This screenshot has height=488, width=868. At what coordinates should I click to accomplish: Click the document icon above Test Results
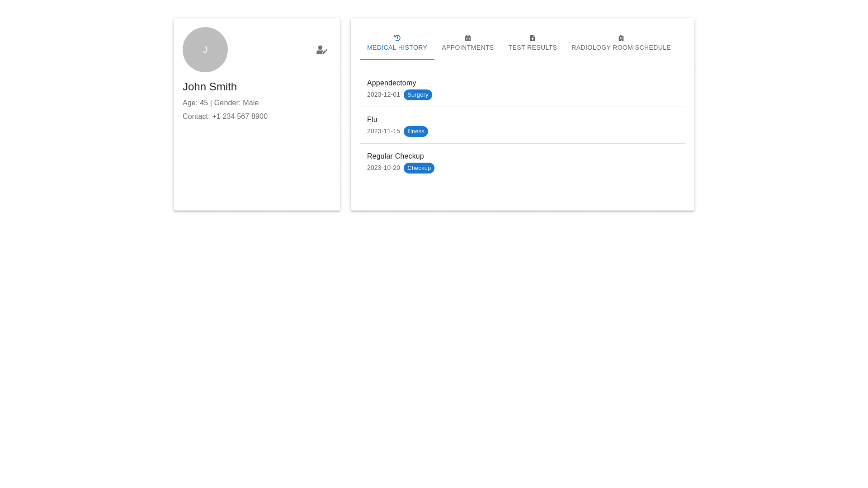pos(532,38)
